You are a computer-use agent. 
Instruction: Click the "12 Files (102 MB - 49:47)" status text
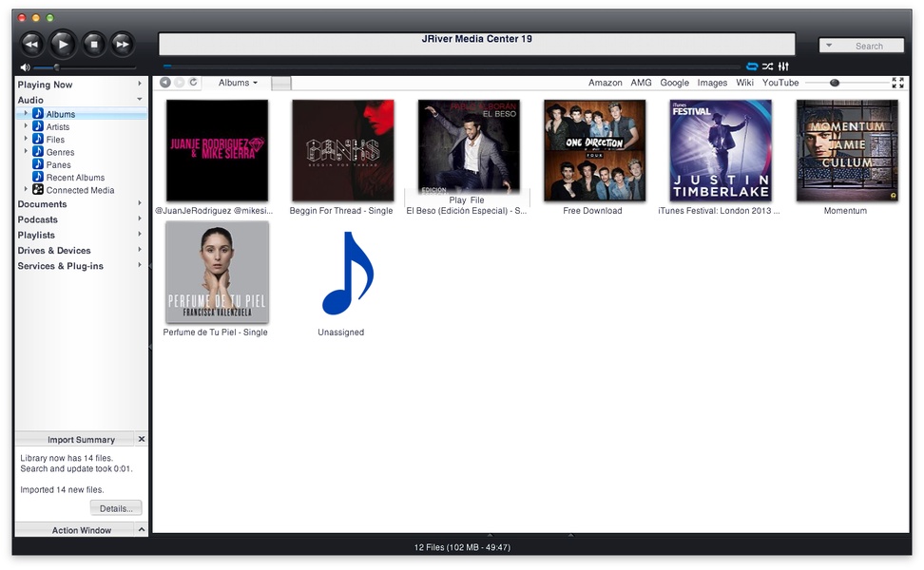click(462, 547)
